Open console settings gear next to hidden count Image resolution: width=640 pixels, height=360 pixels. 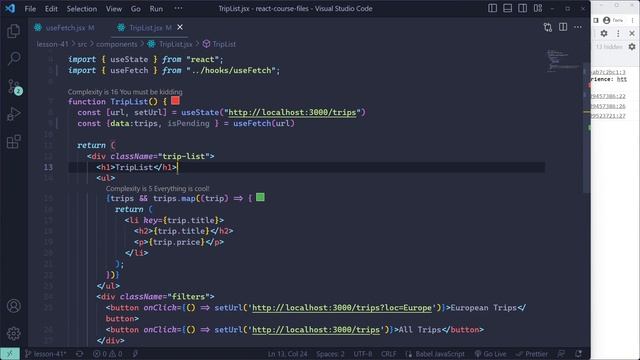click(x=632, y=47)
